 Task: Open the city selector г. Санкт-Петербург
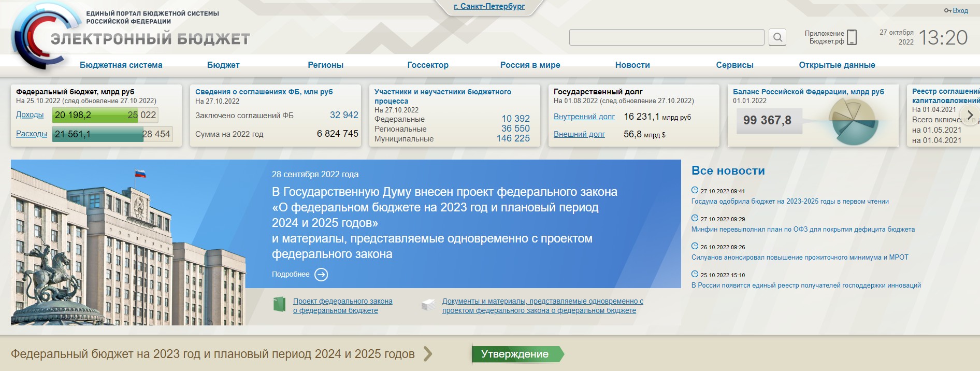489,6
